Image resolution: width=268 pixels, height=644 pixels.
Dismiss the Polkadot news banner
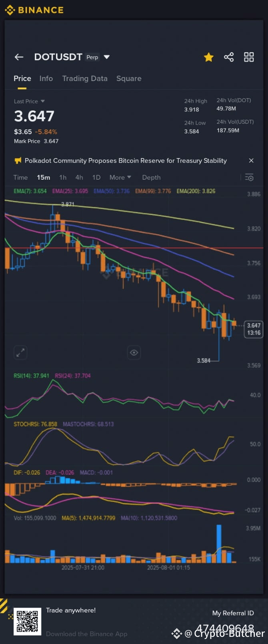pyautogui.click(x=251, y=161)
